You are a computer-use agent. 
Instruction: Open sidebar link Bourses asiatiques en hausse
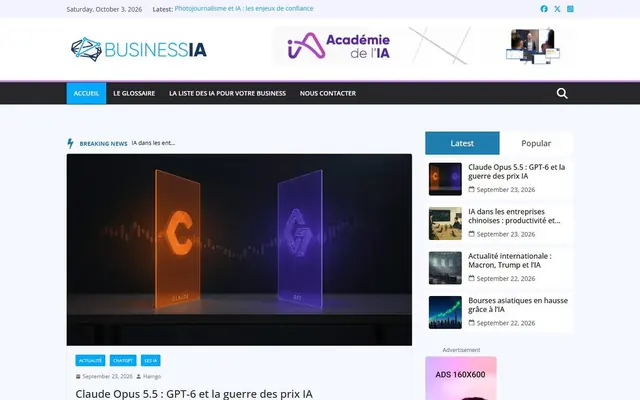click(518, 305)
